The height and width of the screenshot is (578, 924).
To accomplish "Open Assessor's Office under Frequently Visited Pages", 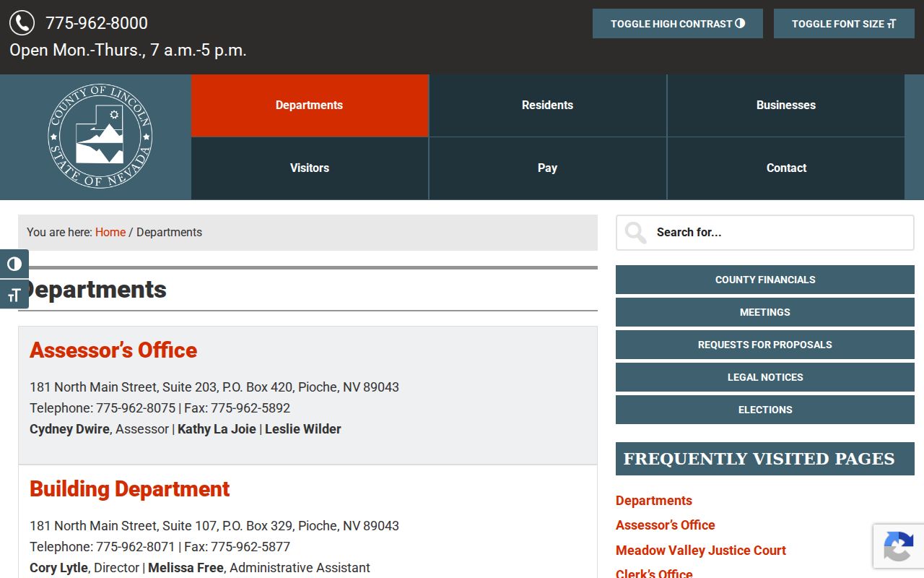I will 666,525.
